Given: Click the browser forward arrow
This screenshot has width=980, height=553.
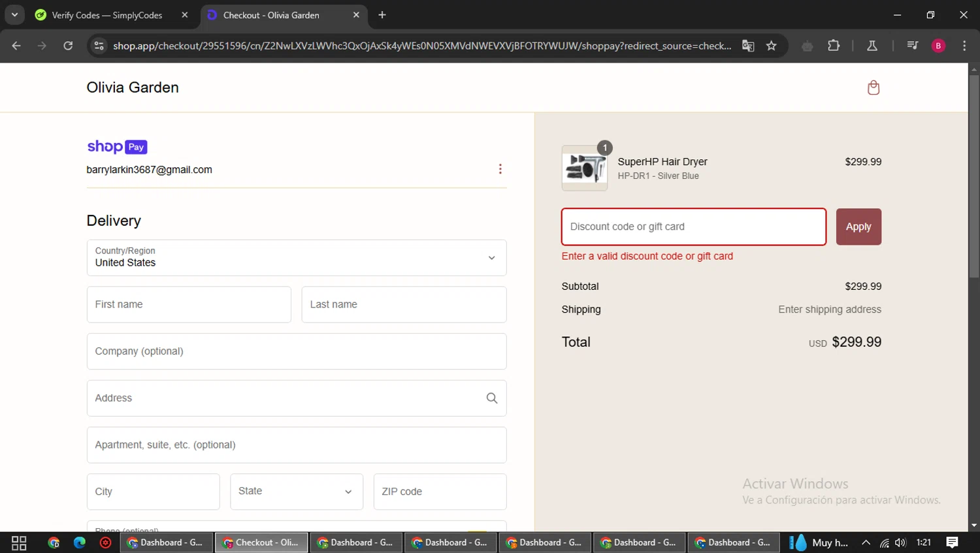Looking at the screenshot, I should tap(42, 46).
